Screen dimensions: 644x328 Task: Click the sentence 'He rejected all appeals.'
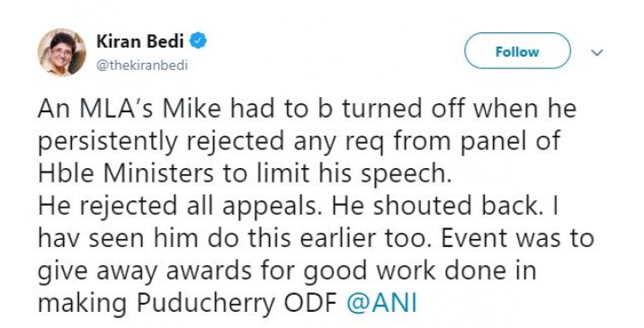[x=178, y=208]
